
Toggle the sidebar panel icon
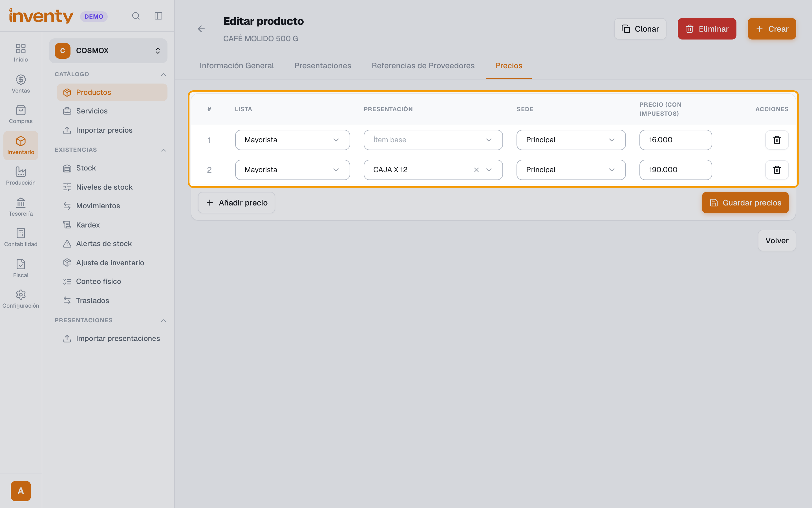158,16
